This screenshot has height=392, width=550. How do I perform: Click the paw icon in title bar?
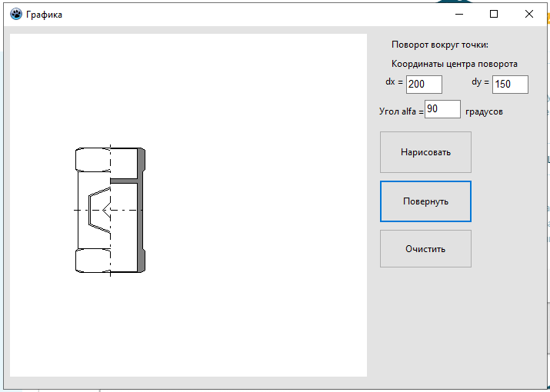(15, 14)
